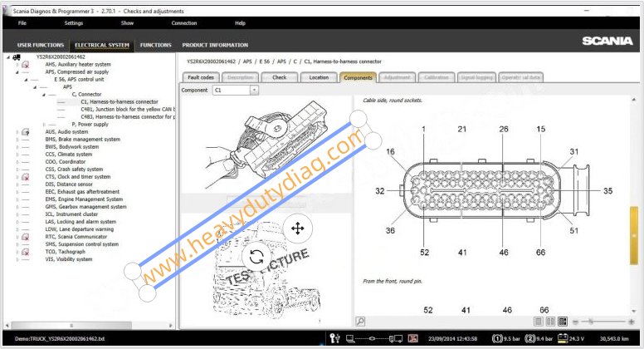This screenshot has height=349, width=644.
Task: Open the Help menu
Action: pyautogui.click(x=241, y=23)
